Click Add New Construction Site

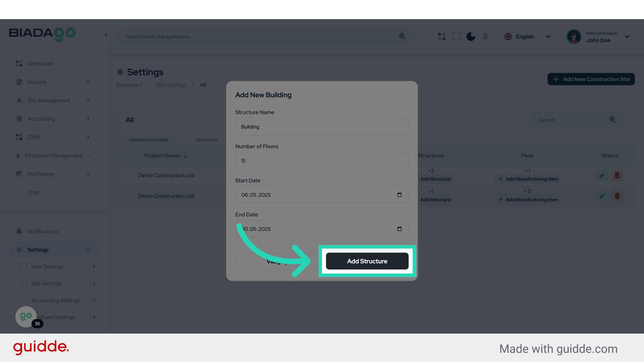click(x=591, y=79)
